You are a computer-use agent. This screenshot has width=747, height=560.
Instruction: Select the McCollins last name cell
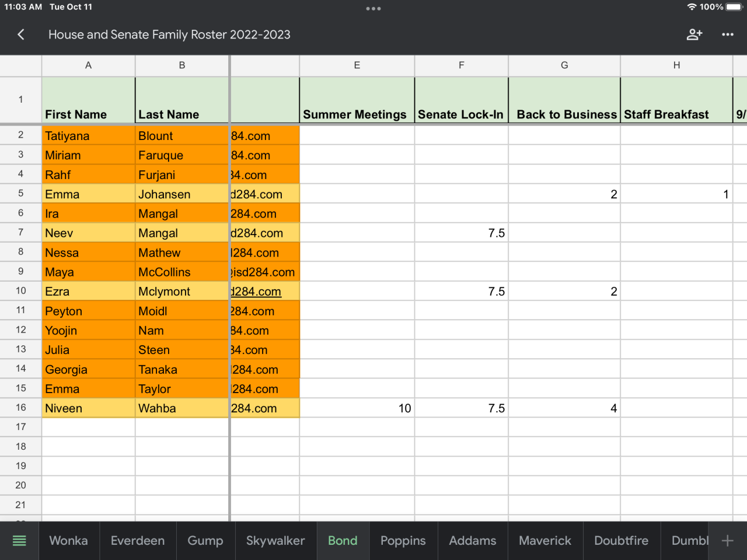[182, 272]
